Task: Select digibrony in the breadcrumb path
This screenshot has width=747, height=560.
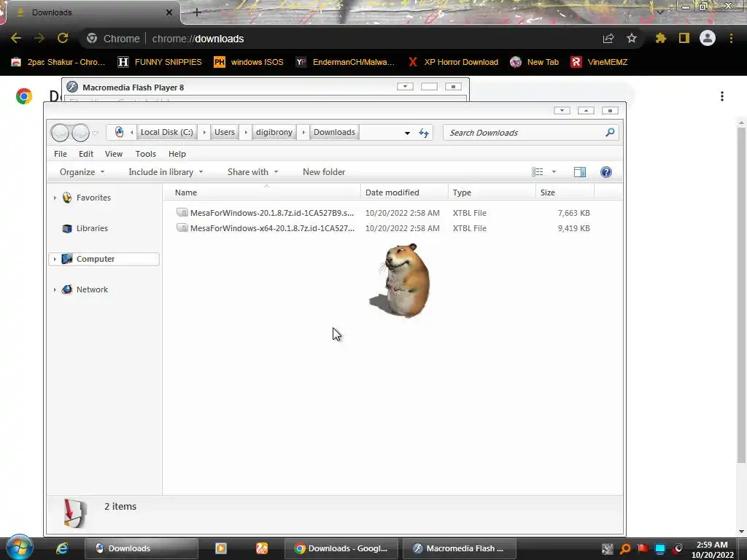Action: [x=274, y=132]
